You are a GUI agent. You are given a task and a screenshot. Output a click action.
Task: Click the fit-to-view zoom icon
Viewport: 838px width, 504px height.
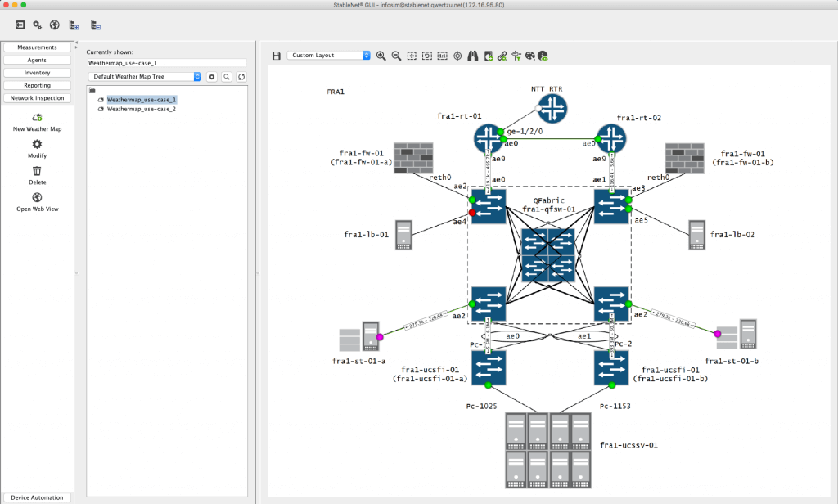click(411, 56)
